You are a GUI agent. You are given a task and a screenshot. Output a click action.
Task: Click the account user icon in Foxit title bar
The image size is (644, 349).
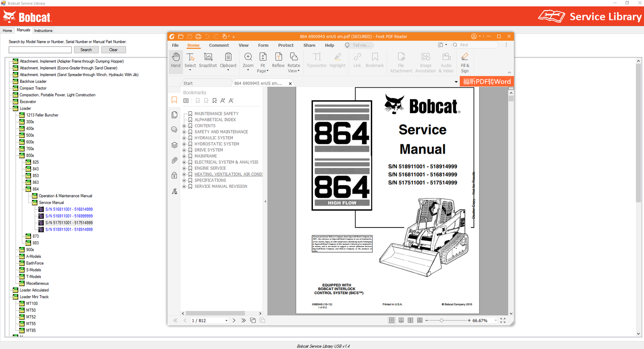pyautogui.click(x=474, y=37)
